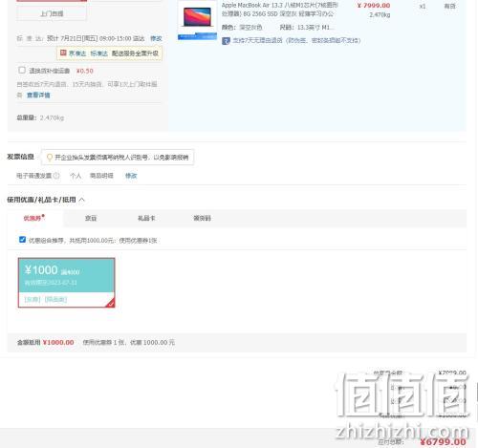Open the 查看详情 link
This screenshot has height=448, width=478.
click(38, 95)
